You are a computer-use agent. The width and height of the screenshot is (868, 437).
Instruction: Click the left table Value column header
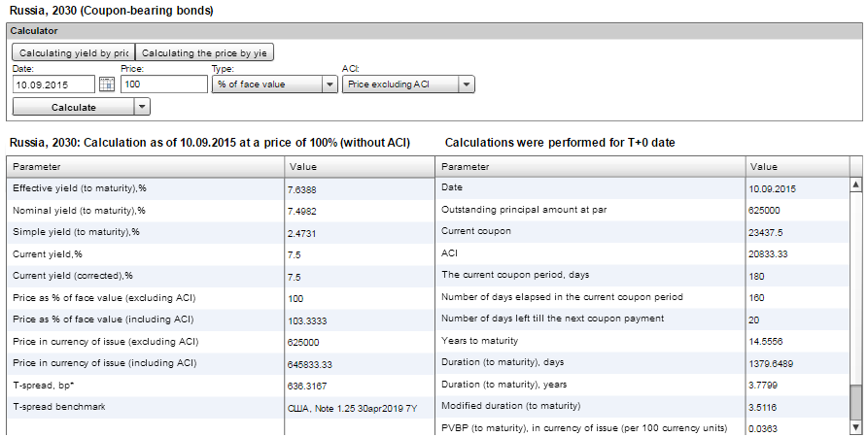coord(360,166)
